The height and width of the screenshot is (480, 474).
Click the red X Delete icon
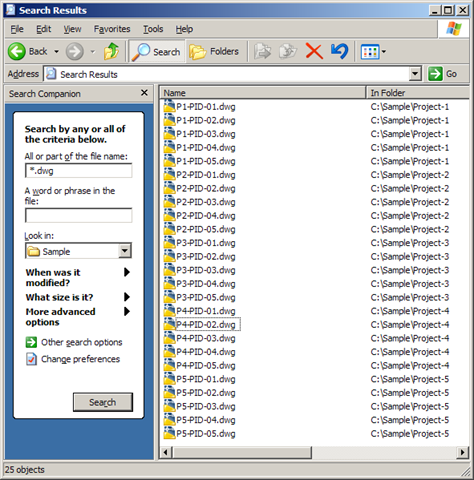314,52
